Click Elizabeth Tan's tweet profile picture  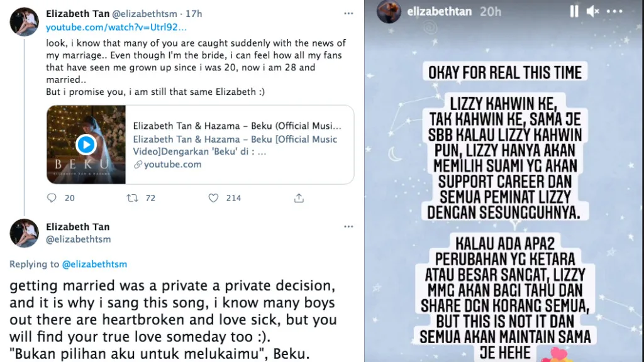23,21
